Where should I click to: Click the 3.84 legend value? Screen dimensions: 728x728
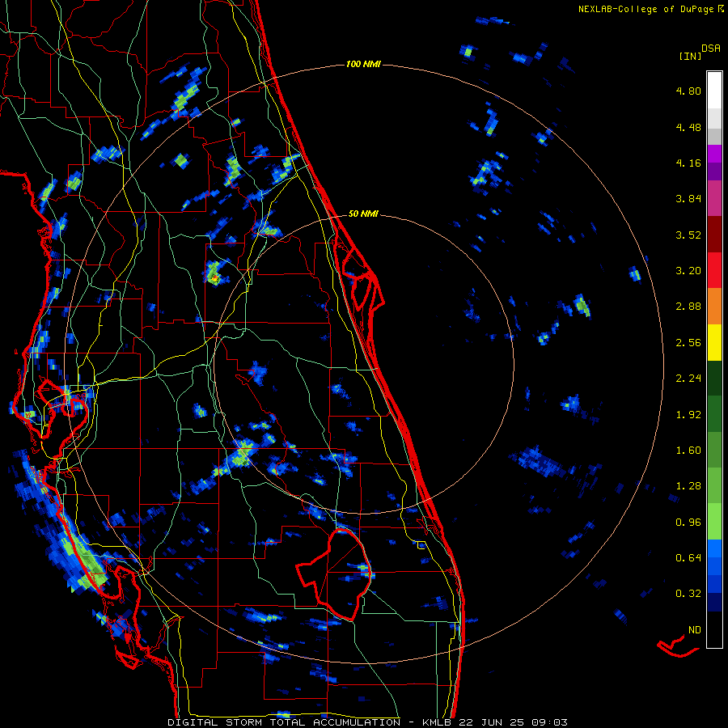pyautogui.click(x=688, y=199)
